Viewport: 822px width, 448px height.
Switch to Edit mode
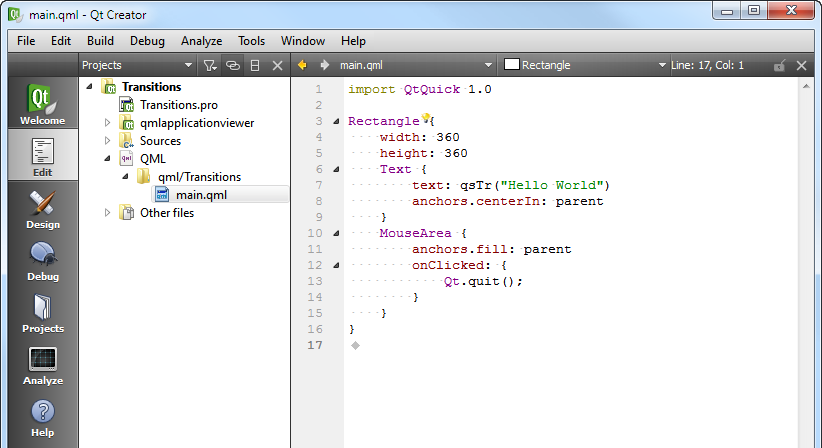(x=42, y=156)
